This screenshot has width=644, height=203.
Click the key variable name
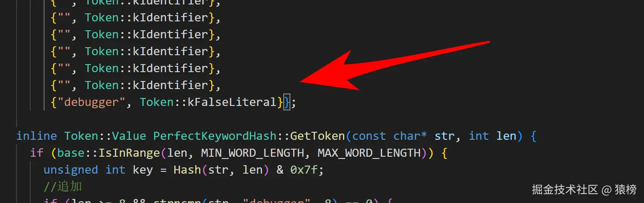143,170
